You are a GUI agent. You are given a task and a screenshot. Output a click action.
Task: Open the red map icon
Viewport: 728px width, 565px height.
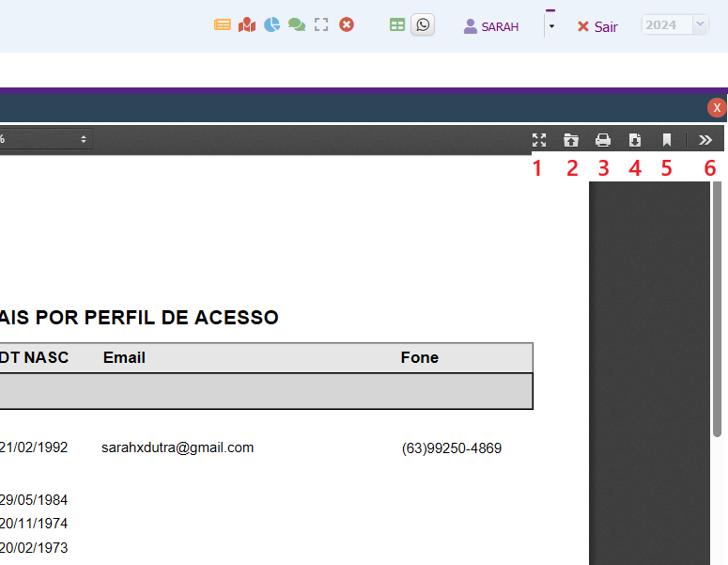(247, 25)
